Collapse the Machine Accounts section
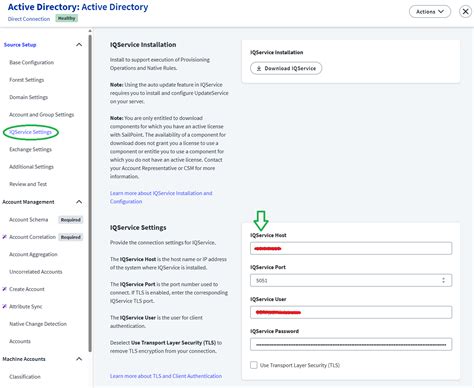The height and width of the screenshot is (388, 474). [79, 359]
